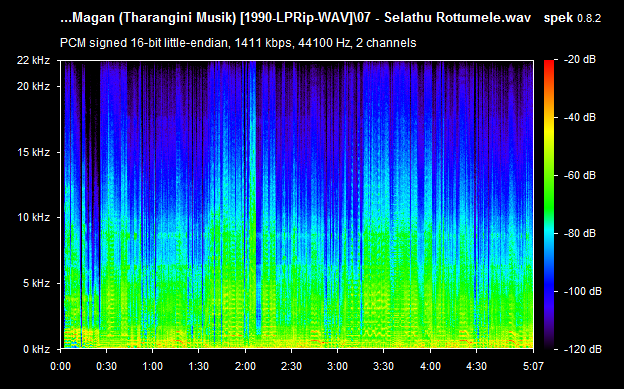Click the spek 0.8.2 version label
The image size is (624, 389).
click(572, 18)
